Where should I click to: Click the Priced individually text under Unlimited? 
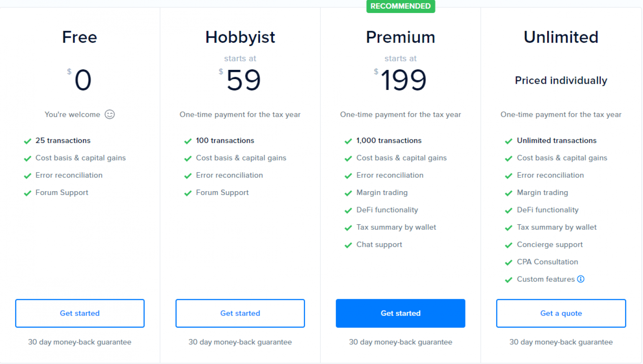tap(561, 80)
